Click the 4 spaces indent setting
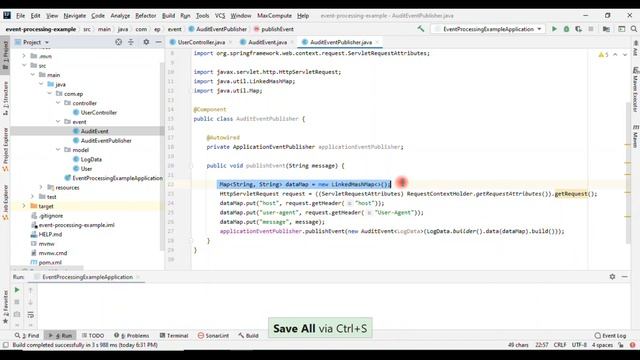This screenshot has width=640, height=360. click(602, 345)
